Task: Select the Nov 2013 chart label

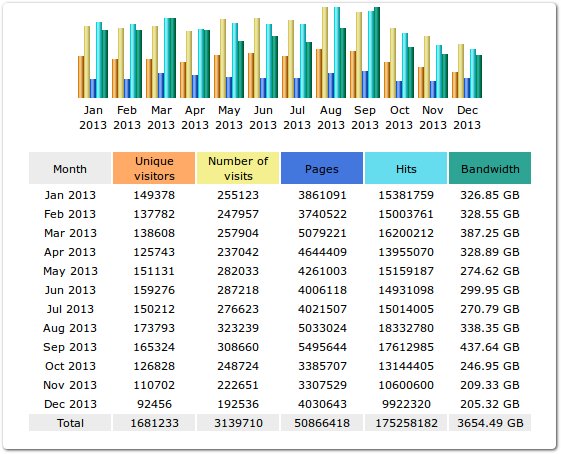Action: pyautogui.click(x=433, y=117)
